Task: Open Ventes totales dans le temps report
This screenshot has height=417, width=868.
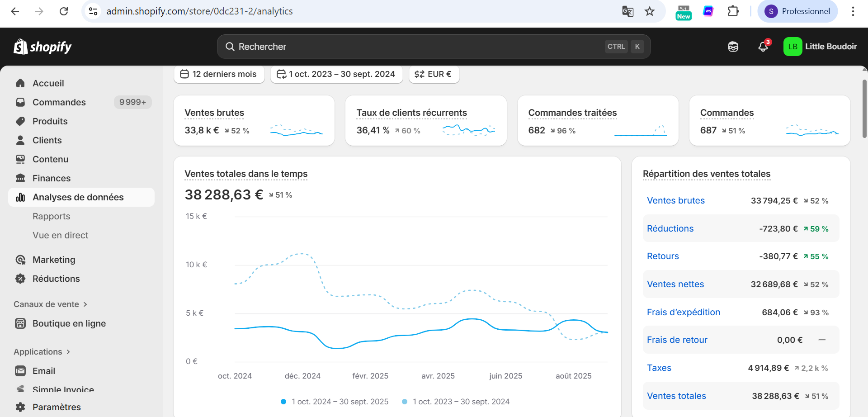Action: tap(246, 174)
